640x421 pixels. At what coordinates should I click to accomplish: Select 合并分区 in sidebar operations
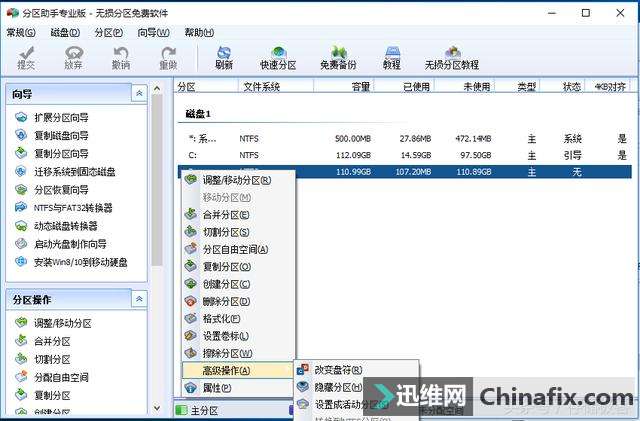click(x=42, y=341)
